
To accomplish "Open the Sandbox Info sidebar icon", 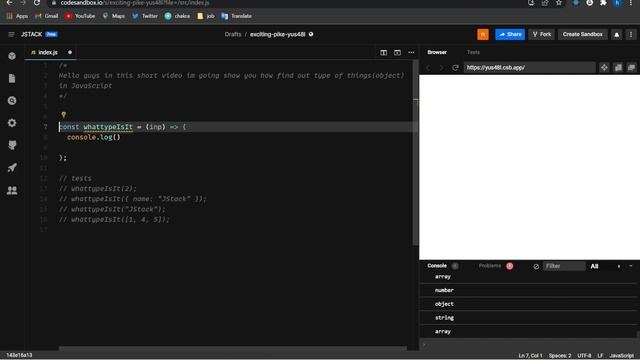I will point(12,56).
